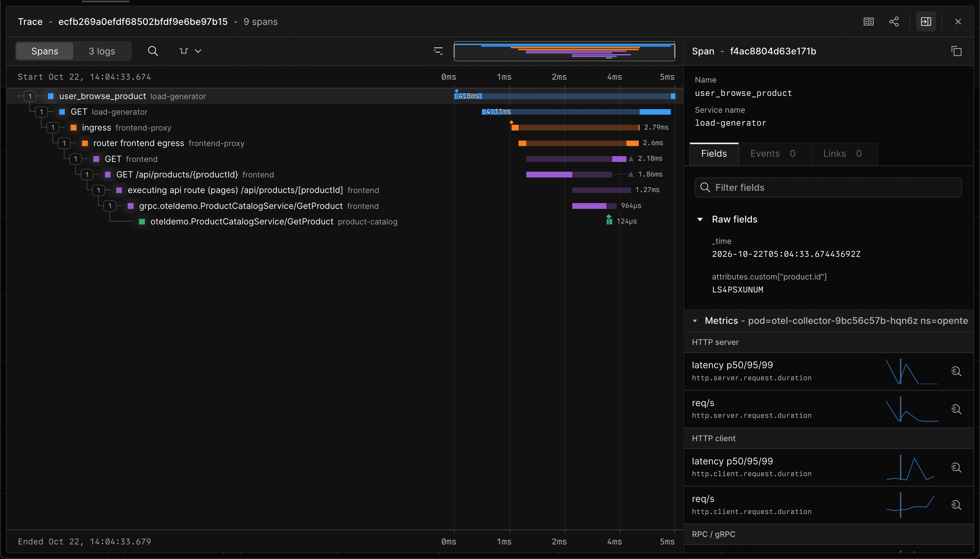The width and height of the screenshot is (980, 559).
Task: Click the Filter fields input
Action: point(828,187)
